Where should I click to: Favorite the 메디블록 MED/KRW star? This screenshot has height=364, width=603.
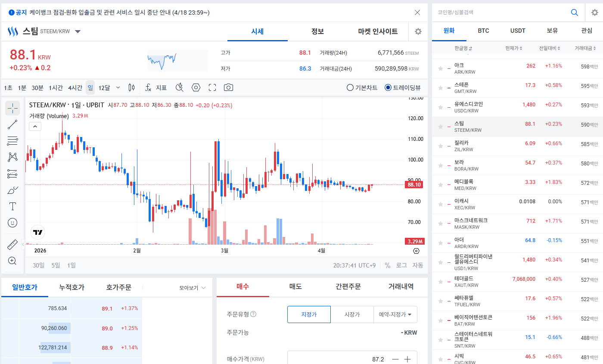[x=440, y=185]
